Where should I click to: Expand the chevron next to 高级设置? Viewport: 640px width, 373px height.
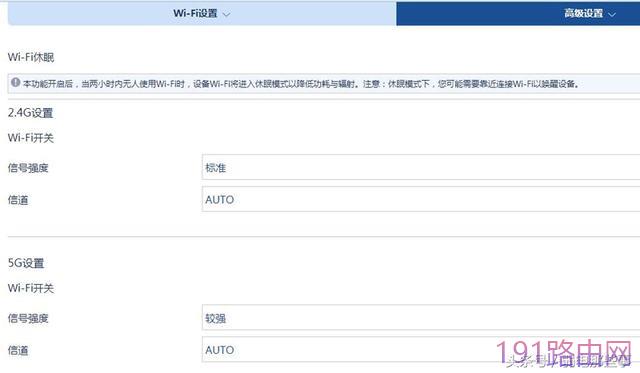[611, 14]
